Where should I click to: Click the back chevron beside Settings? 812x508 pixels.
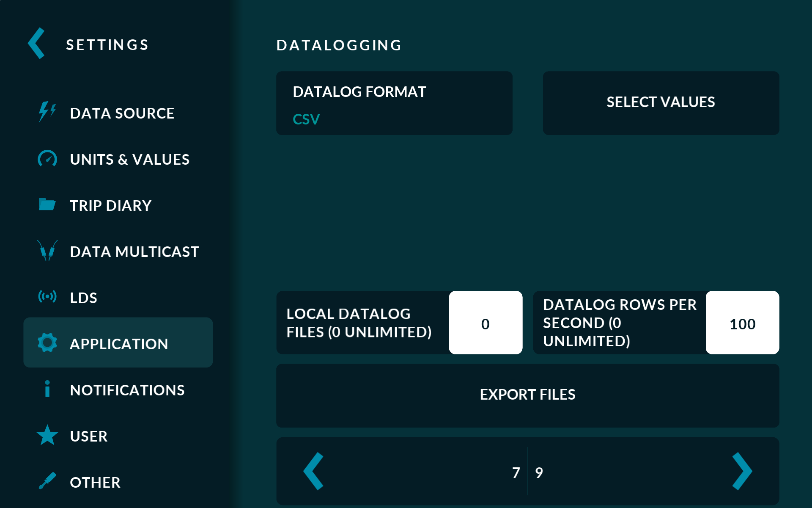(x=37, y=44)
